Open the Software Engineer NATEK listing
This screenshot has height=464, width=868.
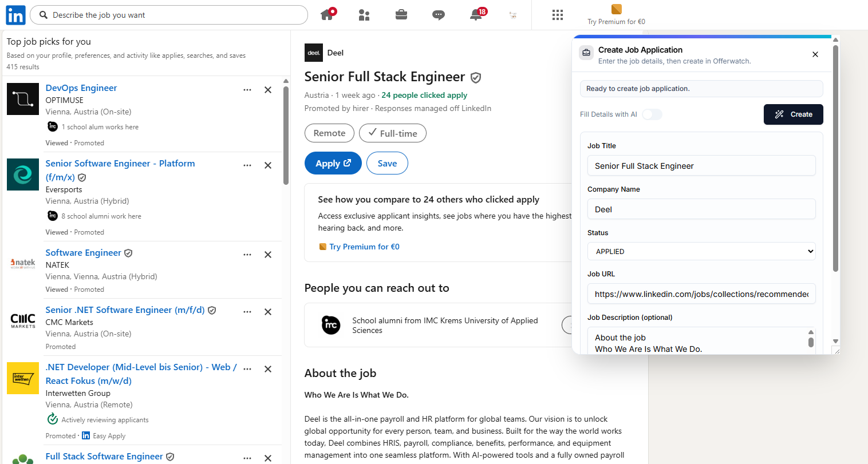(84, 252)
